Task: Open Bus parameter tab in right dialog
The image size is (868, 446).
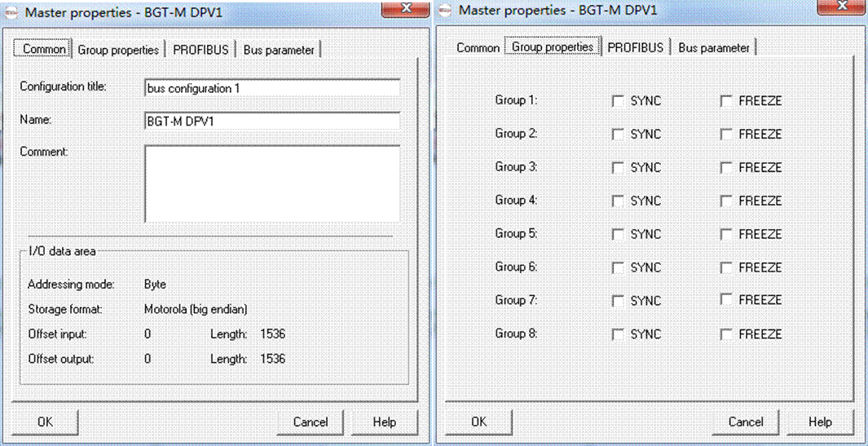Action: [714, 48]
